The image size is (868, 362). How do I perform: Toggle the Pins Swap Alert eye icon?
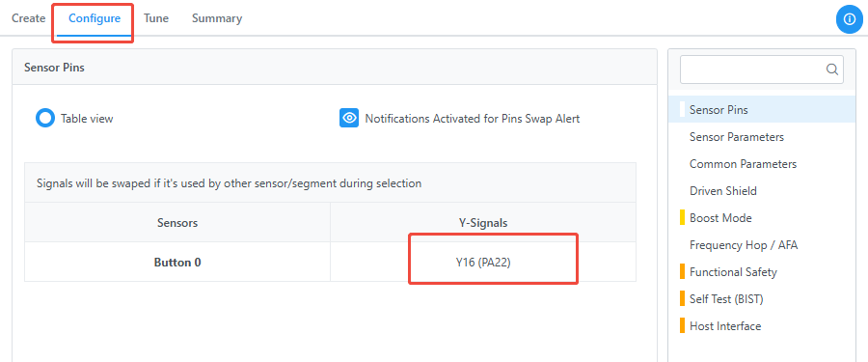tap(349, 118)
